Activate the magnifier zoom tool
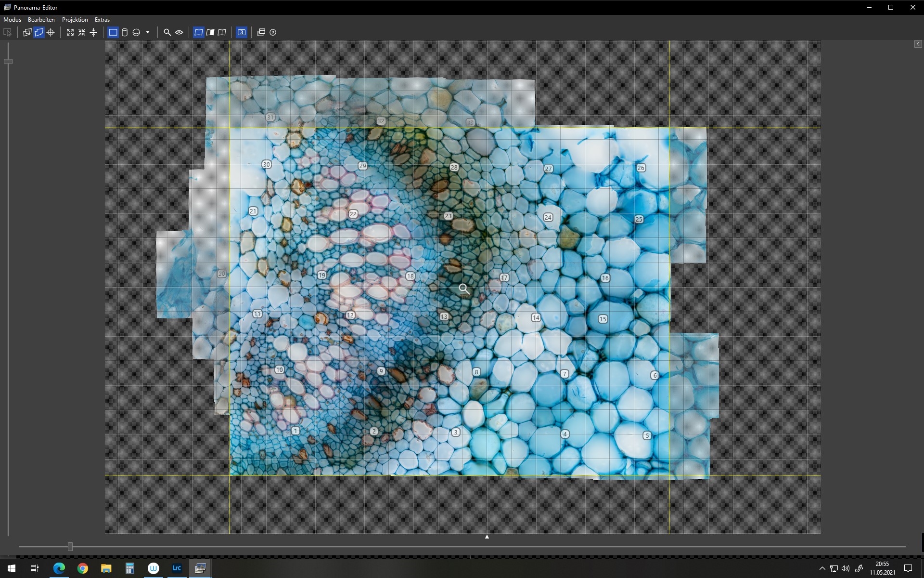This screenshot has width=924, height=578. [167, 32]
